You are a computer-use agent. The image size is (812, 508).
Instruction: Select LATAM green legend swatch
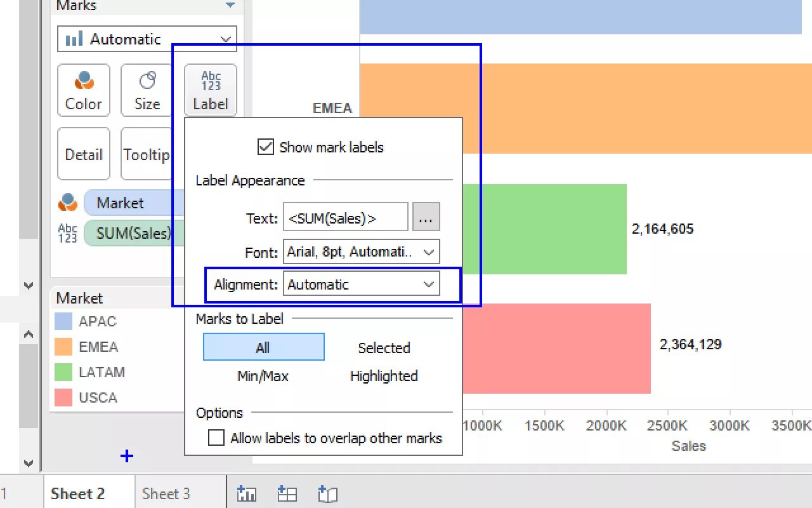click(63, 372)
